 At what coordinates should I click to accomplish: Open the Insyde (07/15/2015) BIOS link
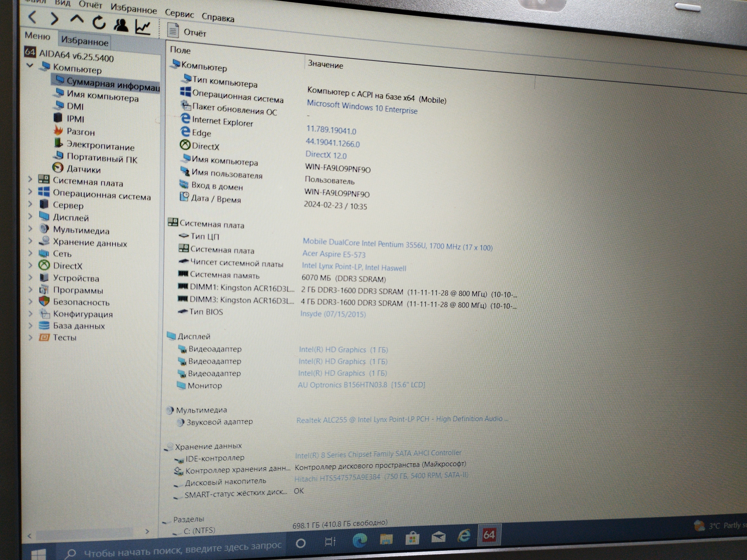(x=333, y=313)
